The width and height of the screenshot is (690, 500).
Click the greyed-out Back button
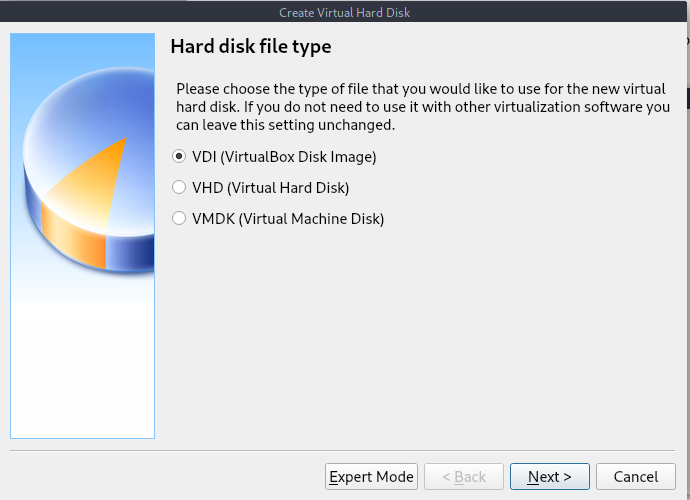click(464, 476)
